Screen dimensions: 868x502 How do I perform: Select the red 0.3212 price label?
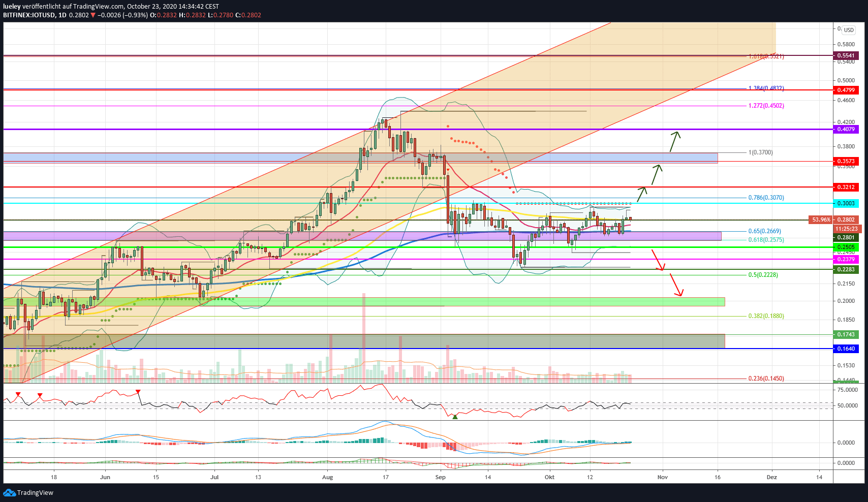(x=846, y=187)
